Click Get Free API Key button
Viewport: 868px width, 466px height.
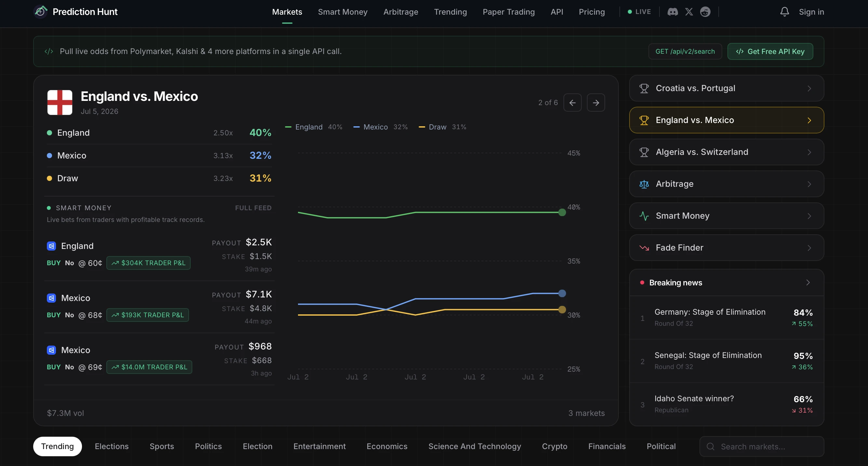[x=770, y=51]
